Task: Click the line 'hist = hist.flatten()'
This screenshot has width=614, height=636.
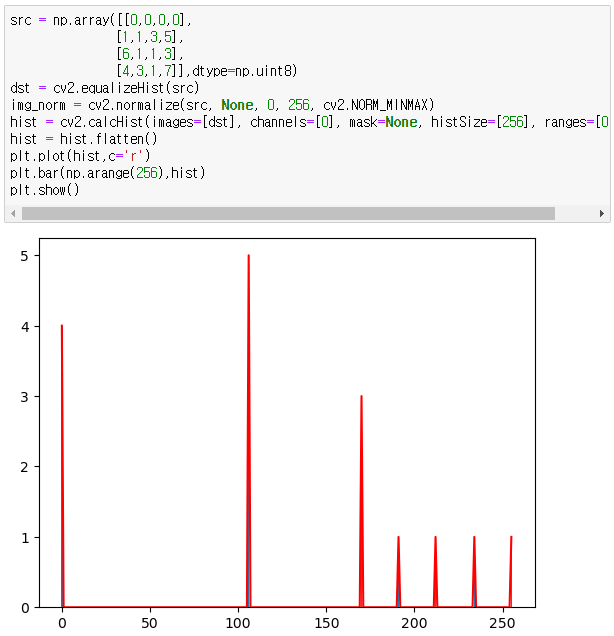Action: click(84, 139)
